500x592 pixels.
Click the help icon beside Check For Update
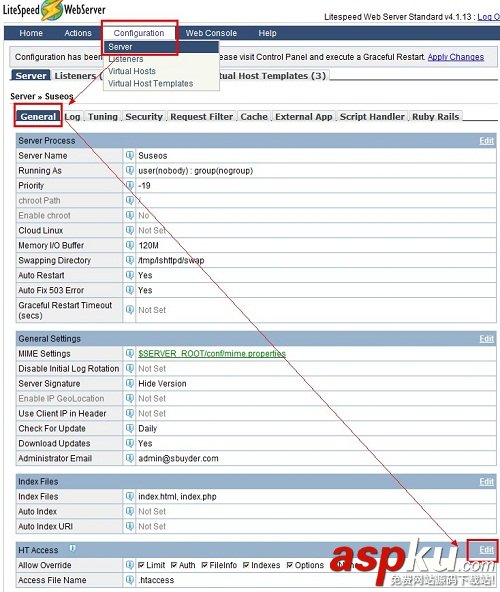(130, 428)
